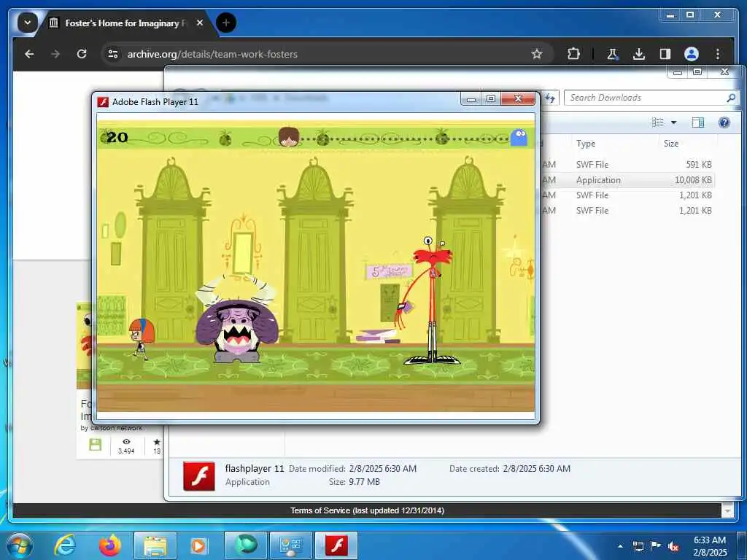Click the muted volume tray icon

pos(673,546)
